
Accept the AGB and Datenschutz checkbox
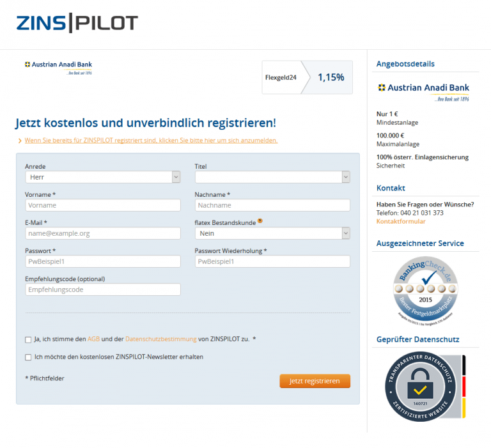[28, 340]
